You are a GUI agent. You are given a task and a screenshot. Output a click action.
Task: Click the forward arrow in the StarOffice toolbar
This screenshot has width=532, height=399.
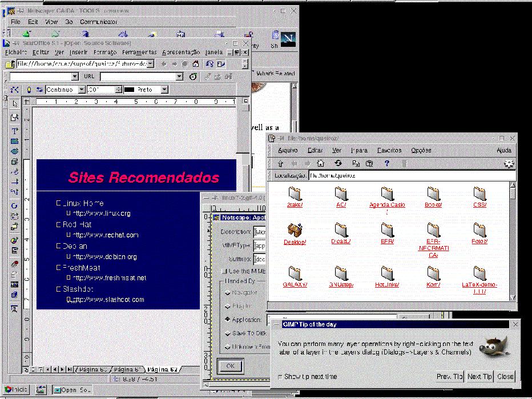174,64
